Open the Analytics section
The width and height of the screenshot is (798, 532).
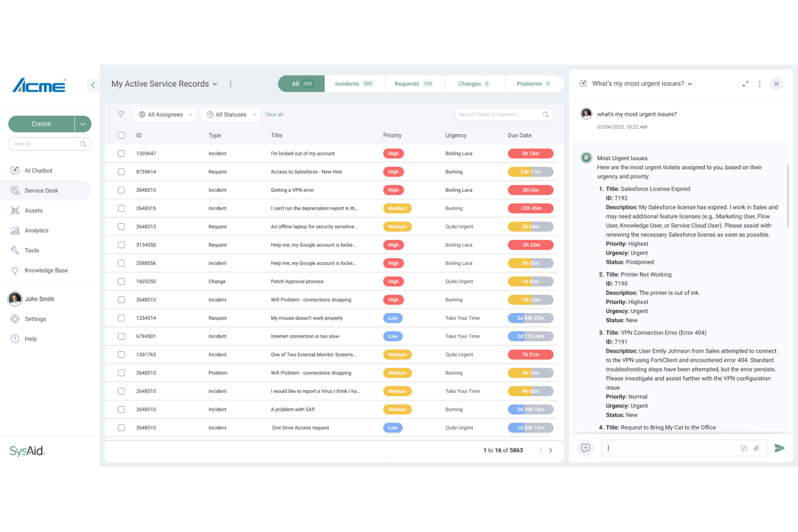click(36, 230)
